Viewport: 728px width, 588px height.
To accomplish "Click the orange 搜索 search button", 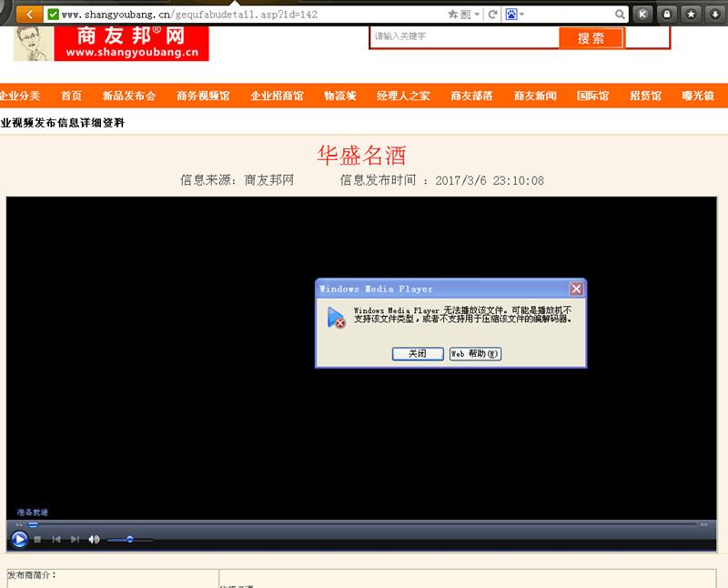I will click(591, 38).
